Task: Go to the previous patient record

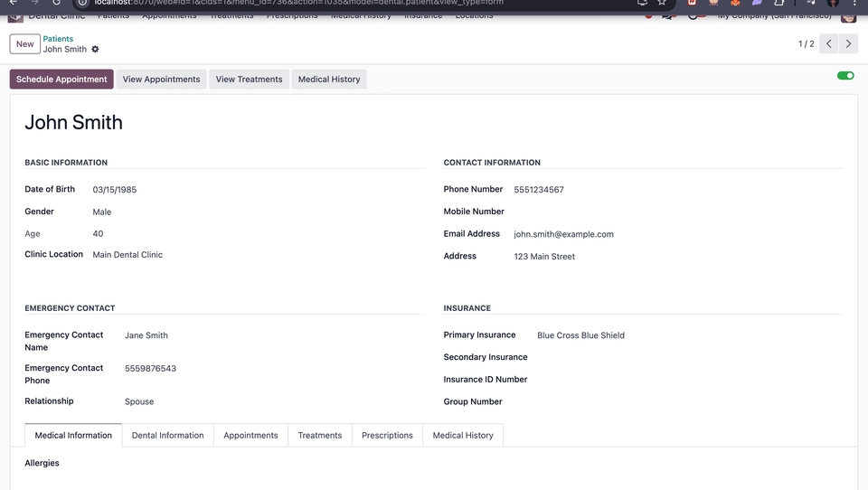Action: click(x=829, y=43)
